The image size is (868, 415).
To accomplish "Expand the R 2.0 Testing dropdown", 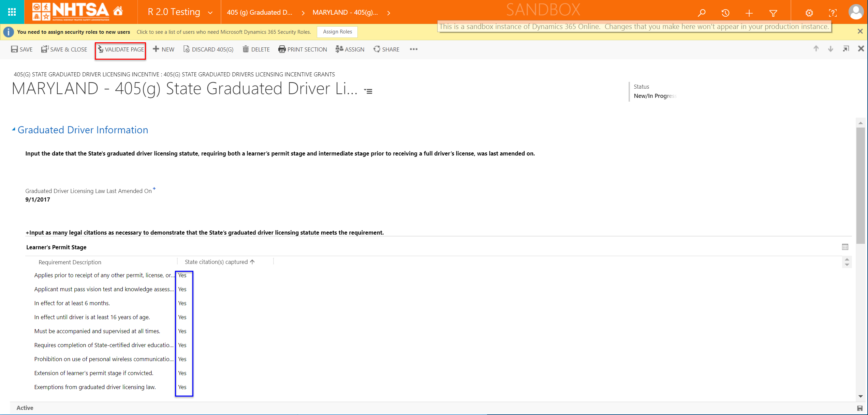I will pyautogui.click(x=210, y=13).
